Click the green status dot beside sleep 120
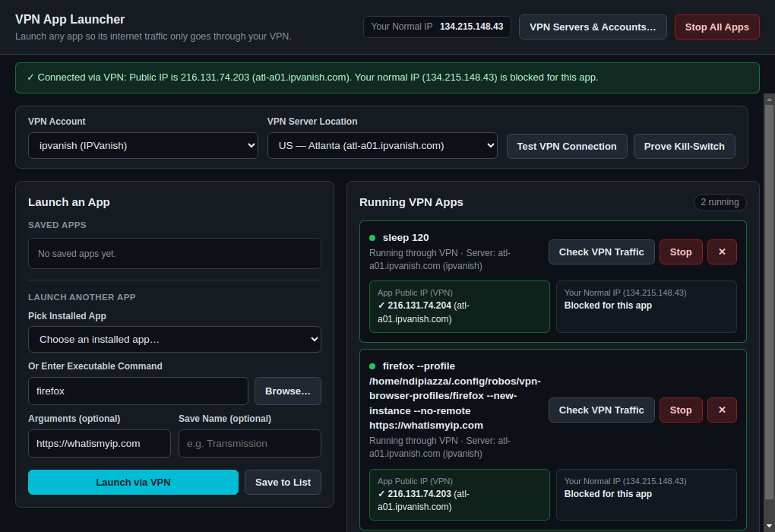The image size is (775, 532). coord(372,238)
